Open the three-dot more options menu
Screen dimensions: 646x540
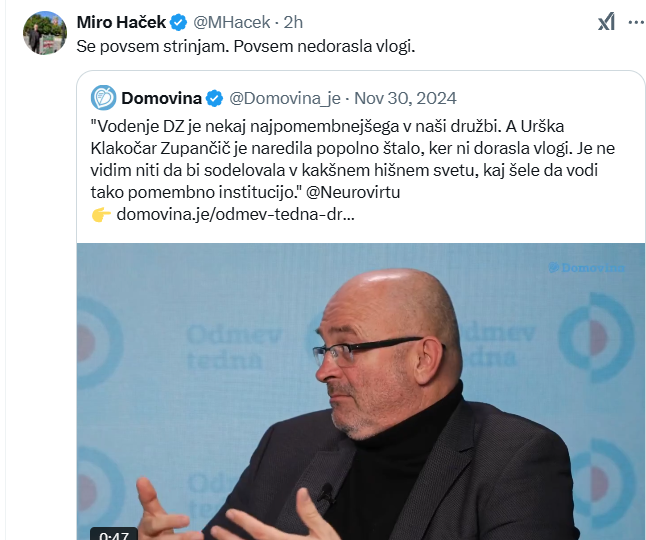point(637,22)
